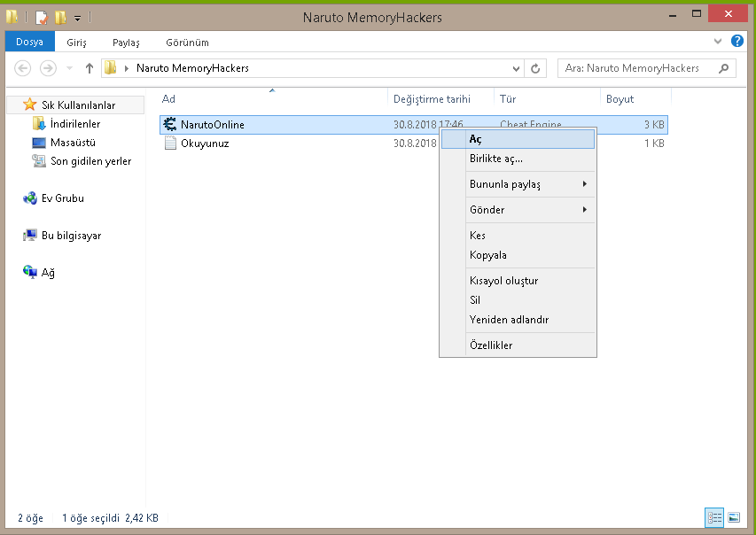Open the recent locations dropdown arrow

(x=69, y=68)
